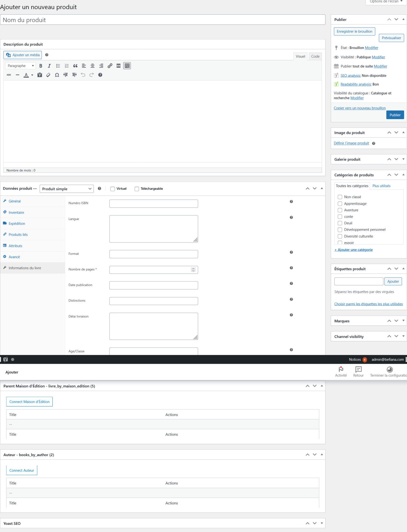Redo the last editor action
This screenshot has width=407, height=532.
tap(91, 75)
